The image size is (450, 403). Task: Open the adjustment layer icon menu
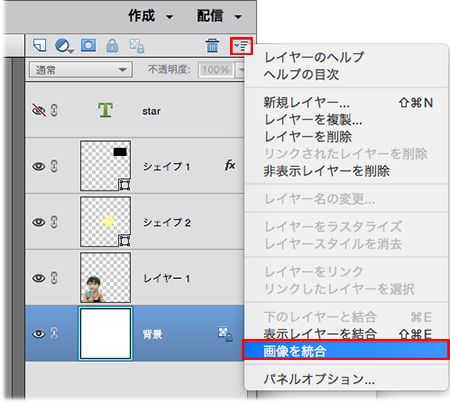[64, 46]
